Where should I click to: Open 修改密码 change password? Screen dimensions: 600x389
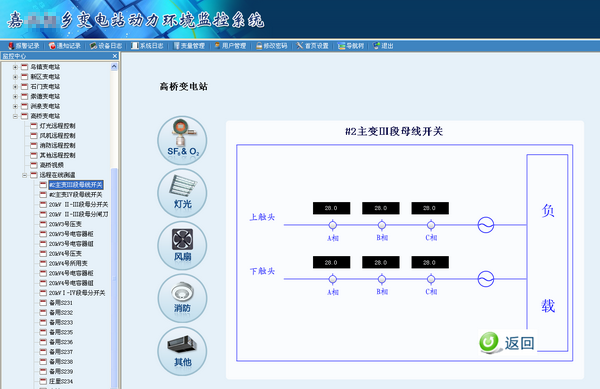point(271,46)
